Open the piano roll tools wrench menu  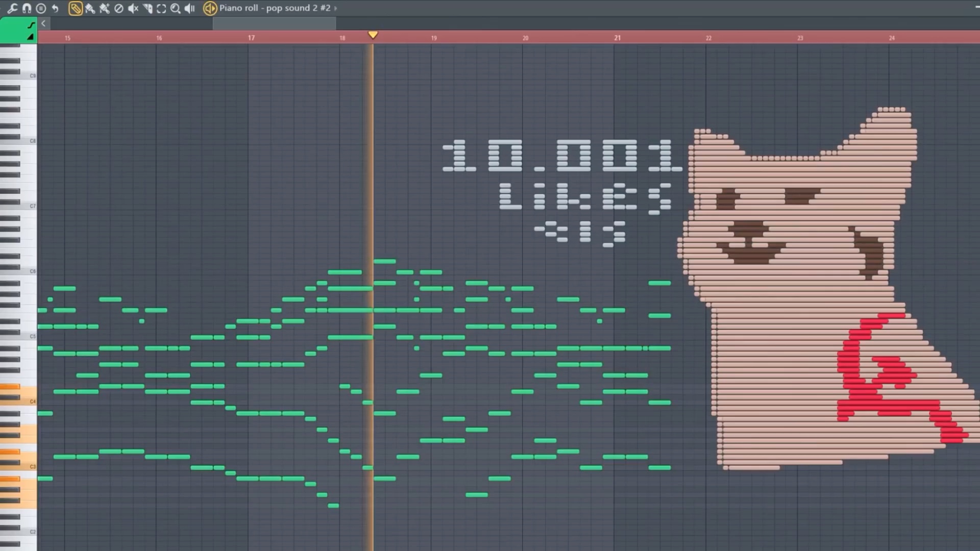point(12,8)
